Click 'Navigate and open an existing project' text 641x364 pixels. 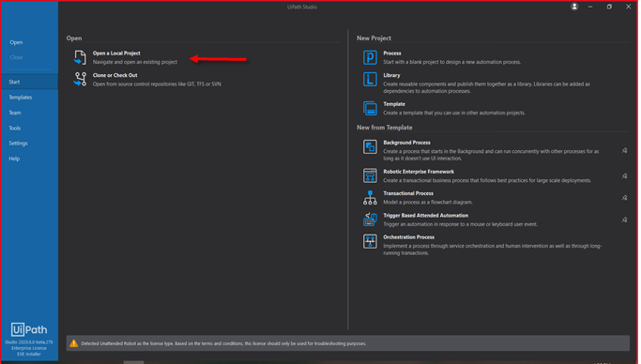click(135, 62)
